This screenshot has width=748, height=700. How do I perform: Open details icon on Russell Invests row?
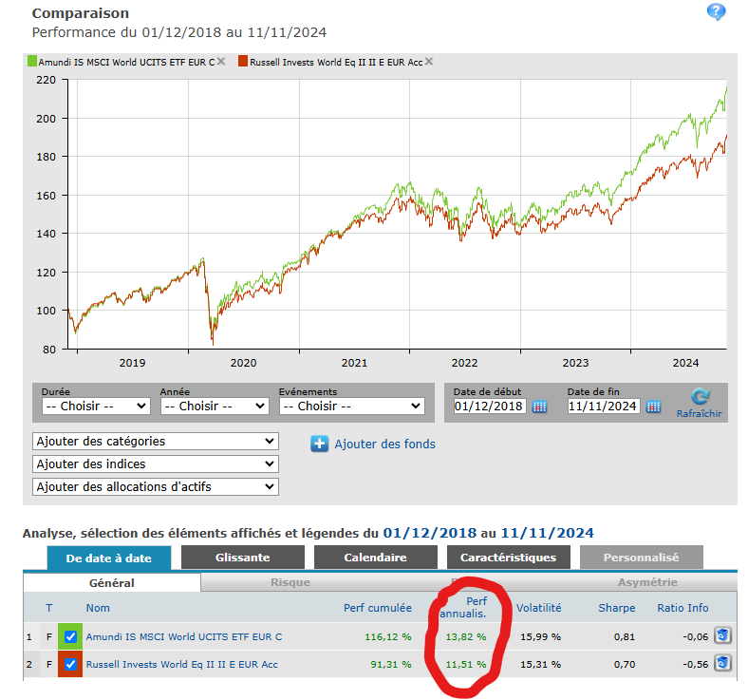(x=722, y=663)
